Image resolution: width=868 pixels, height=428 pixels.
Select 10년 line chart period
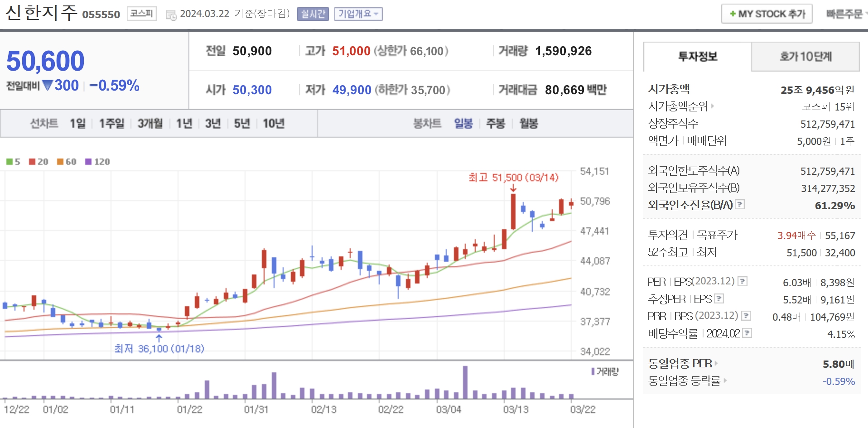pos(274,123)
